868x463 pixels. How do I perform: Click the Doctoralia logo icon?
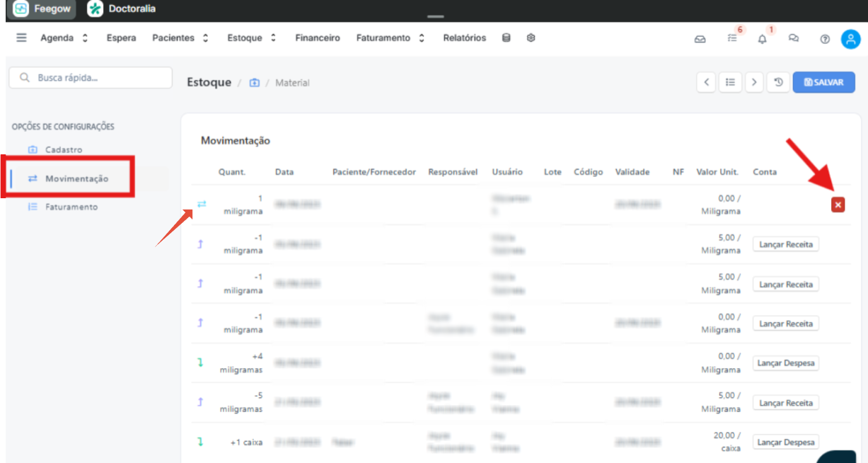click(95, 9)
